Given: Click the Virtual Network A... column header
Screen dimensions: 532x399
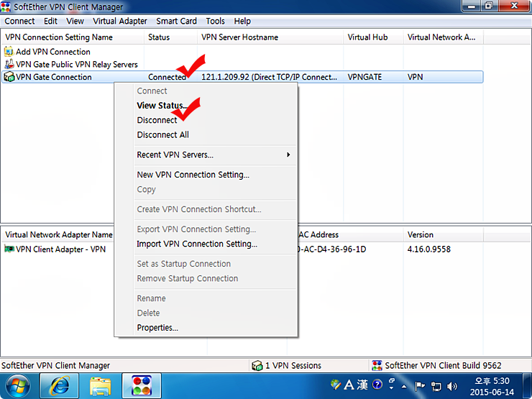Looking at the screenshot, I should (x=444, y=37).
